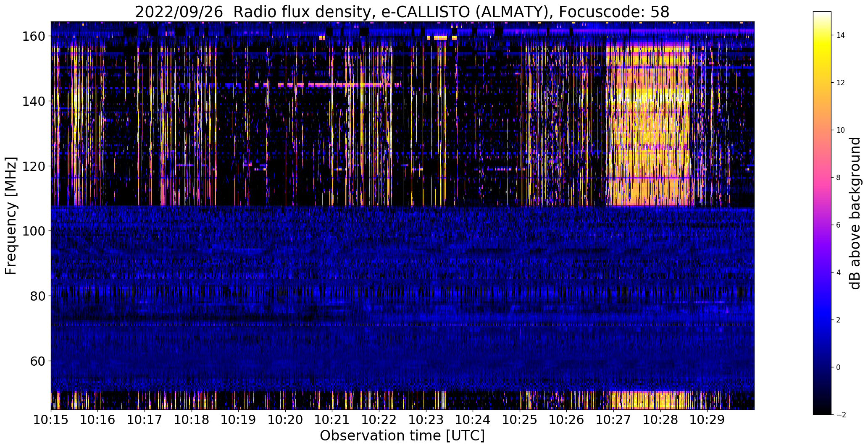Click the colorbar tick labeled 10

pos(840,131)
